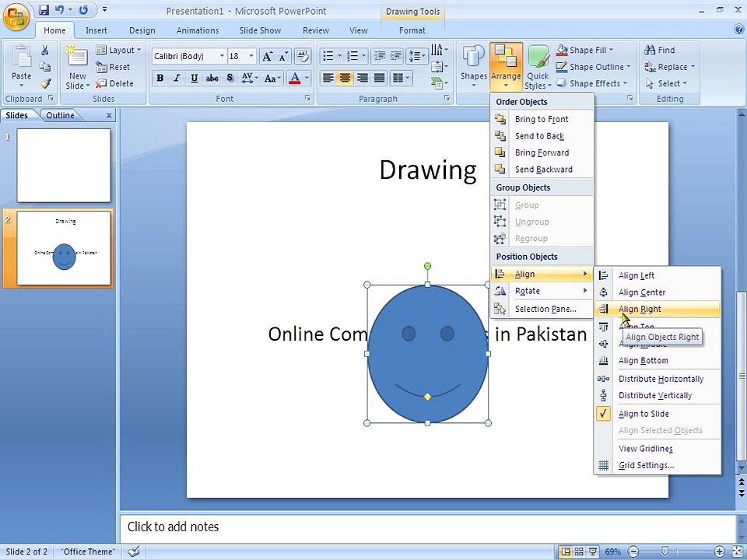This screenshot has height=560, width=747.
Task: Cut the selection with scissors icon
Action: [x=45, y=50]
